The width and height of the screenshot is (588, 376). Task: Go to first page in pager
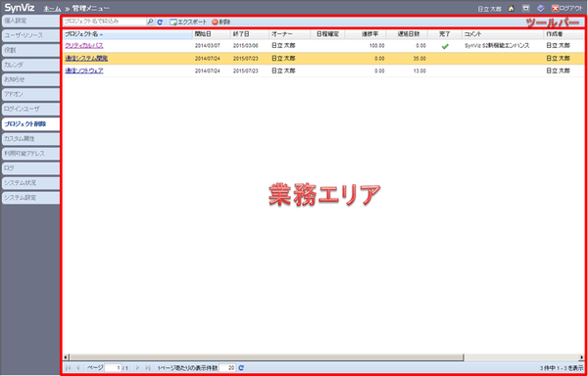69,368
